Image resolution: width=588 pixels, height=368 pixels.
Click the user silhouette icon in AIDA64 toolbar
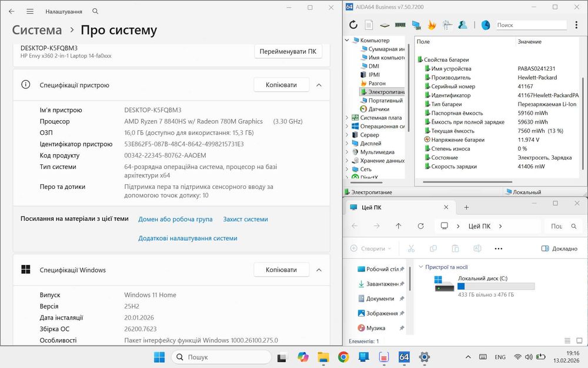click(463, 25)
